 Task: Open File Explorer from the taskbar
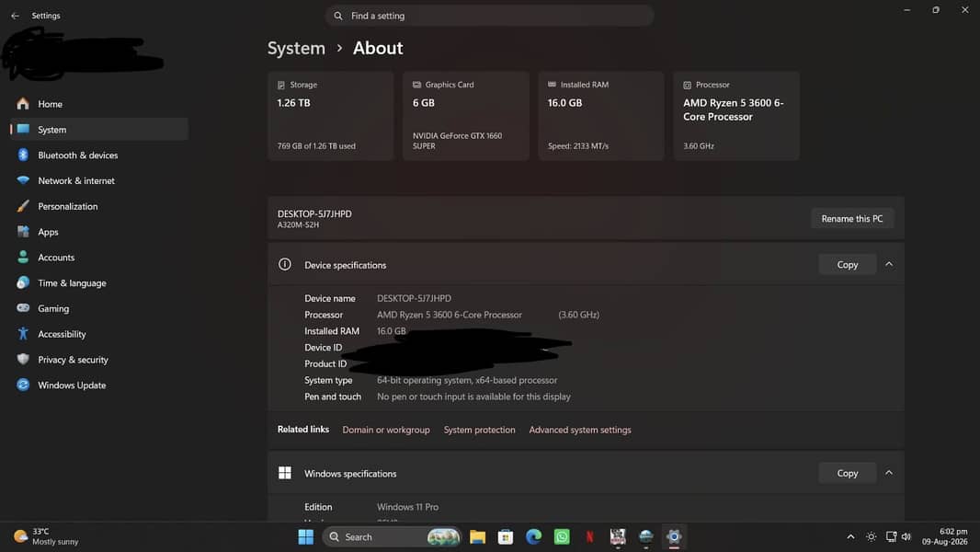(x=477, y=537)
